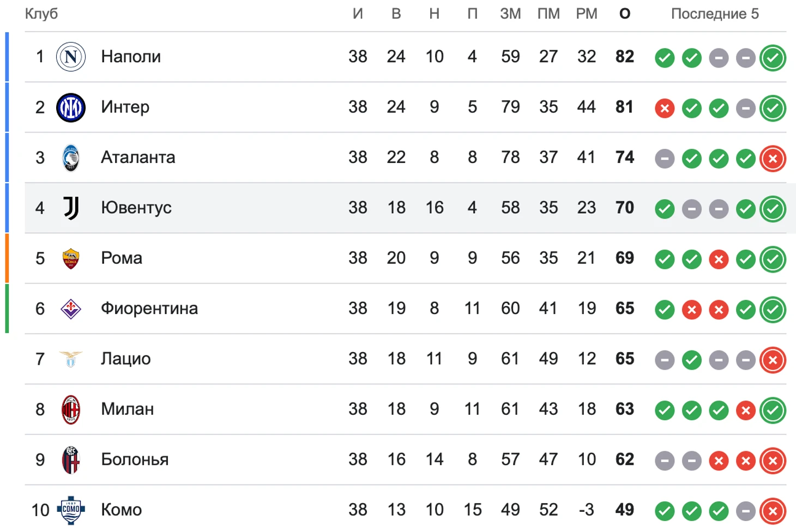This screenshot has height=532, width=796.
Task: Click Napoli's most recent win icon
Action: coord(773,58)
